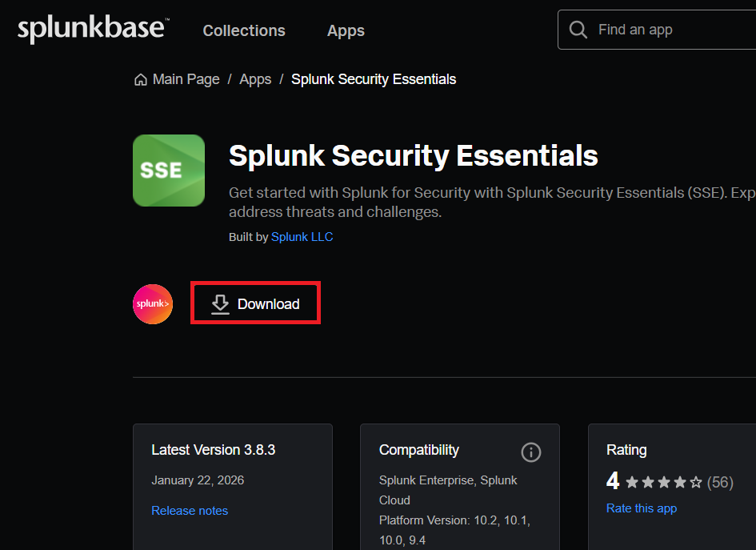
Task: Open the Apps menu in the header
Action: click(x=346, y=30)
